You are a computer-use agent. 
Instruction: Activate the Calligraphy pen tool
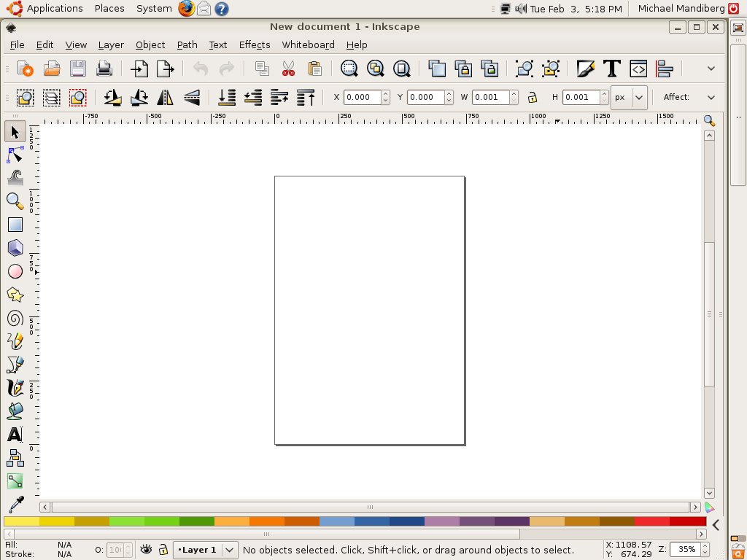[15, 388]
